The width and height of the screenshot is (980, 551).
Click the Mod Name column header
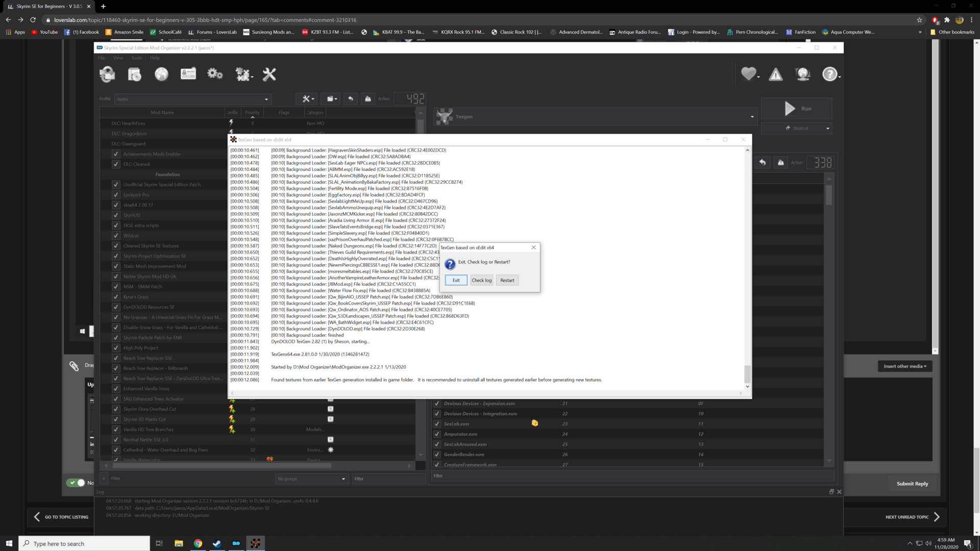(x=162, y=112)
